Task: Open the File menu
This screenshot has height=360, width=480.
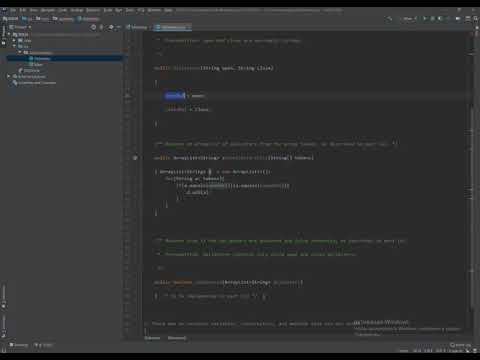Action: tap(13, 10)
